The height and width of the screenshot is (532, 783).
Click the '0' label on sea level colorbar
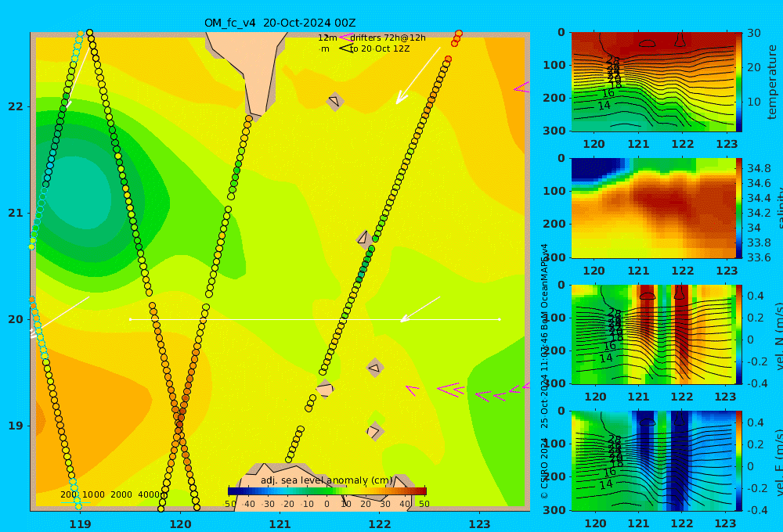click(x=327, y=504)
